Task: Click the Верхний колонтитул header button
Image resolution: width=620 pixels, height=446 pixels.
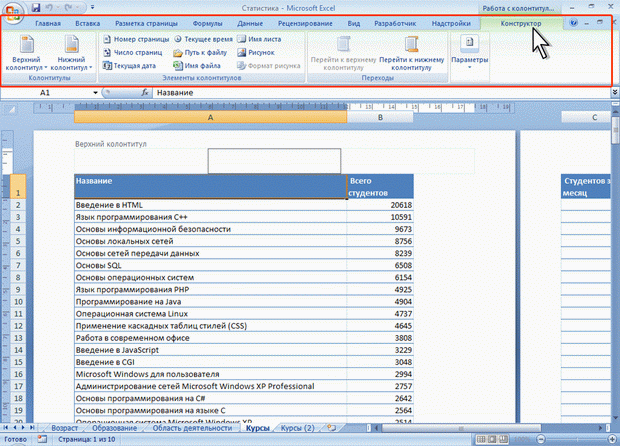Action: [x=27, y=54]
